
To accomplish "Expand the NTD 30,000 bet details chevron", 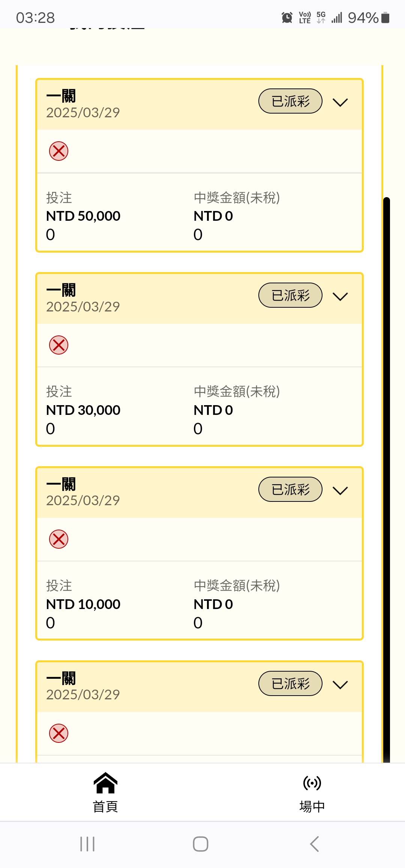I will pyautogui.click(x=340, y=296).
